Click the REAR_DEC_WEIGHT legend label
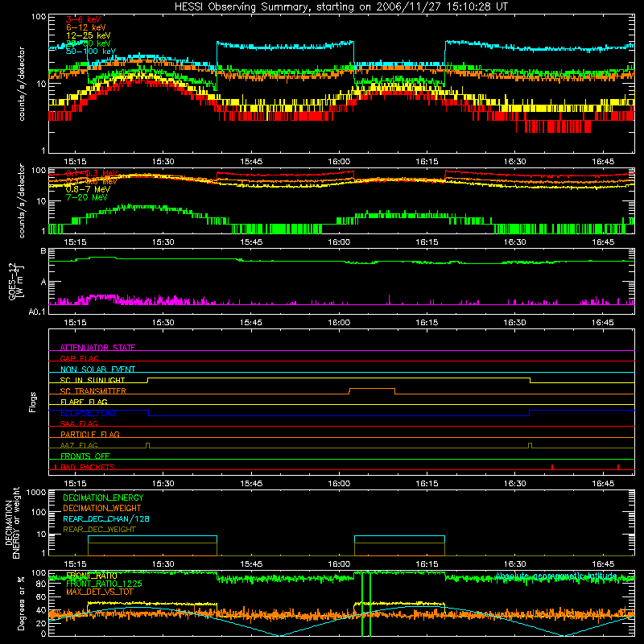644x644 pixels. pos(99,530)
